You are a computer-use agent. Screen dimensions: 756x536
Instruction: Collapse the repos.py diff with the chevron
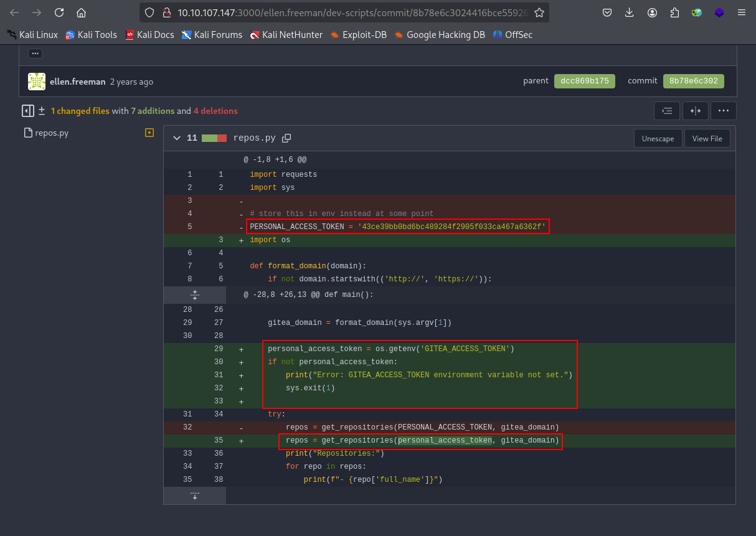pos(177,138)
